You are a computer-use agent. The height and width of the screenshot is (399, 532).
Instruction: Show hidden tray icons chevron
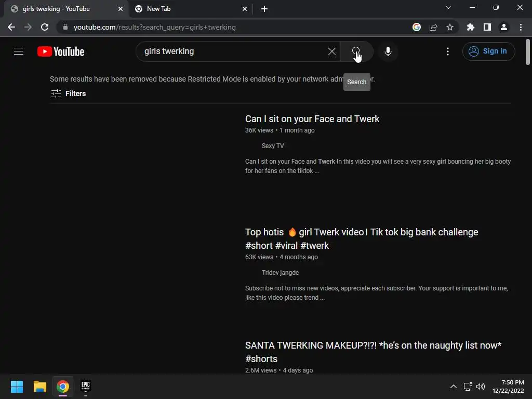tap(453, 387)
